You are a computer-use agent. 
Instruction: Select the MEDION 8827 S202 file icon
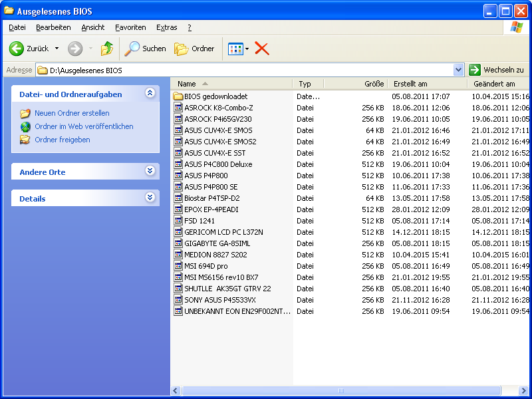coord(178,255)
